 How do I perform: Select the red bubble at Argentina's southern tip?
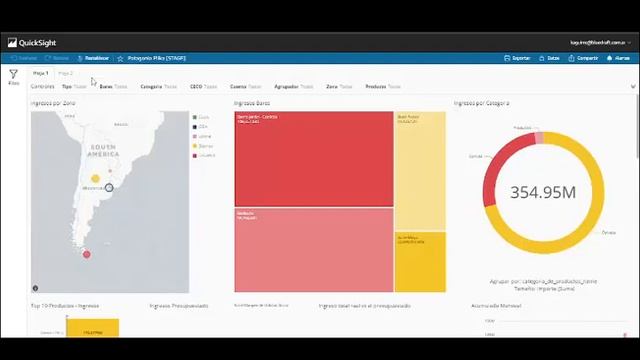[87, 254]
